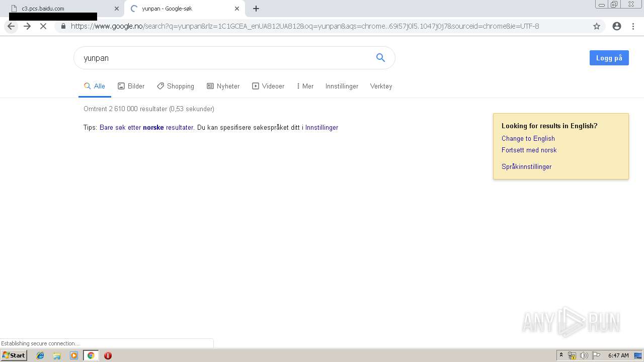Screen dimensions: 644x362
Task: Close the c3.pcs.baidu.com tab
Action: tap(117, 9)
